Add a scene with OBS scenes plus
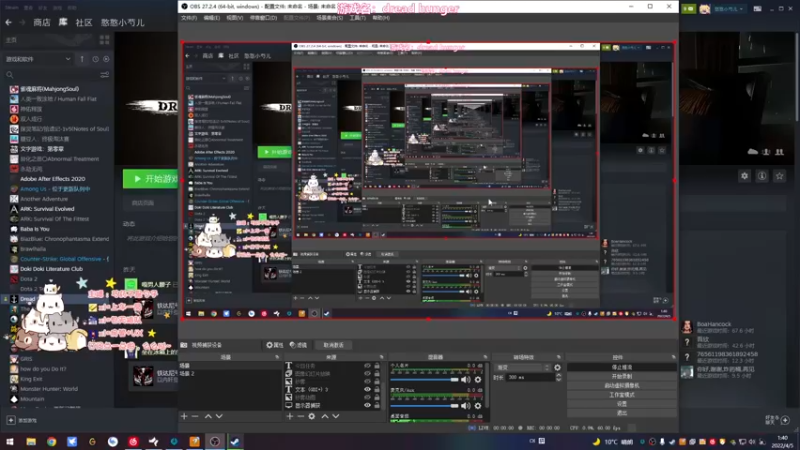The image size is (800, 450). (184, 416)
